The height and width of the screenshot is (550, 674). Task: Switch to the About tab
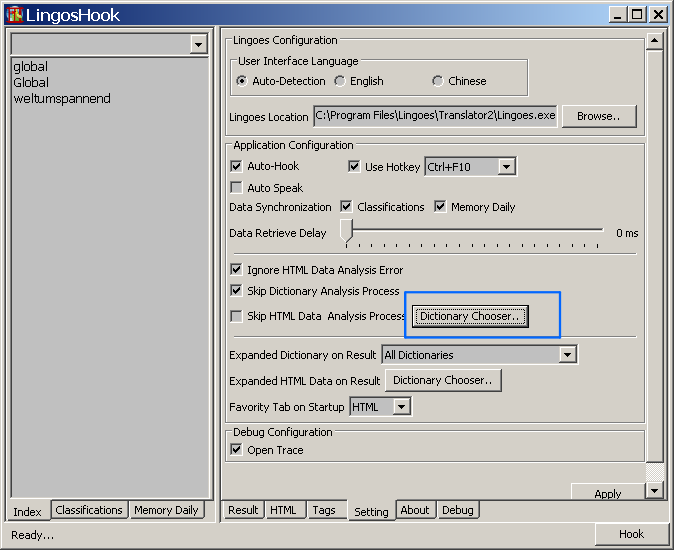point(414,510)
